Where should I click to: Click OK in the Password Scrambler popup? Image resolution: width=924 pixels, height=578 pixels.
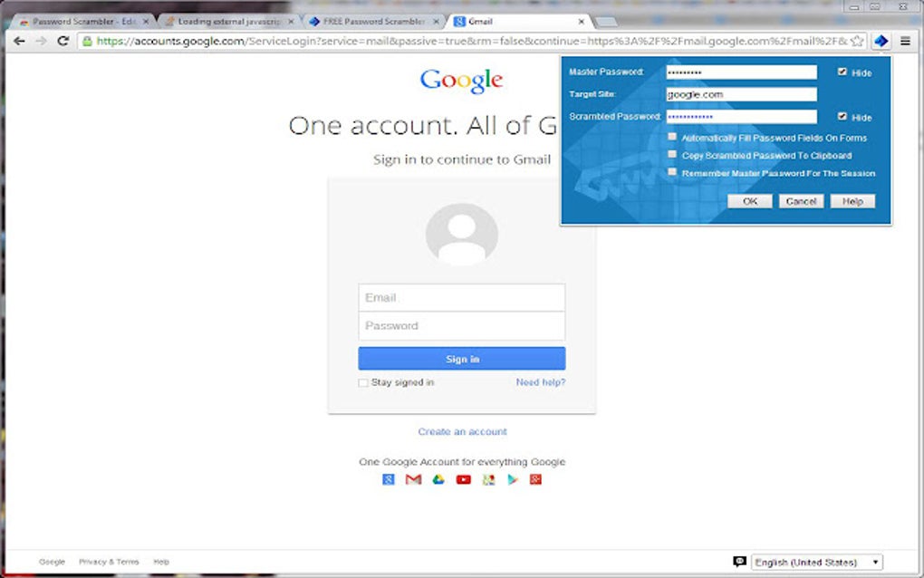tap(749, 201)
